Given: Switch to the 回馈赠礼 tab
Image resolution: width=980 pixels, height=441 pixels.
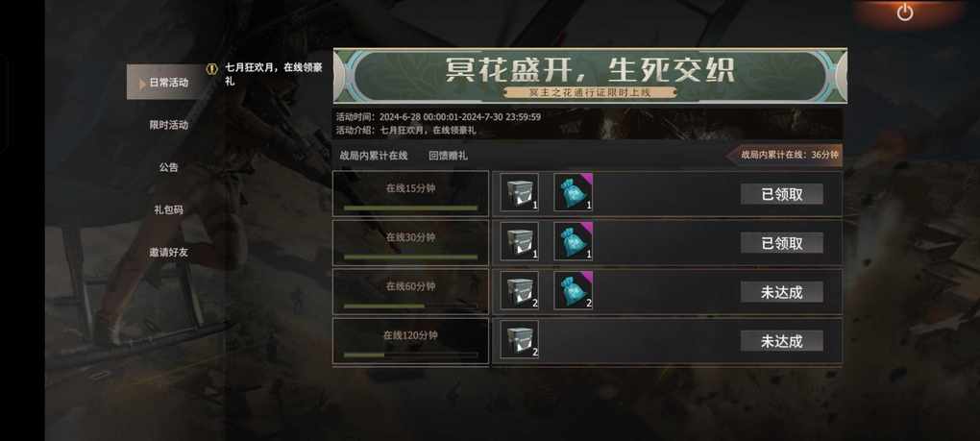Looking at the screenshot, I should pos(448,156).
